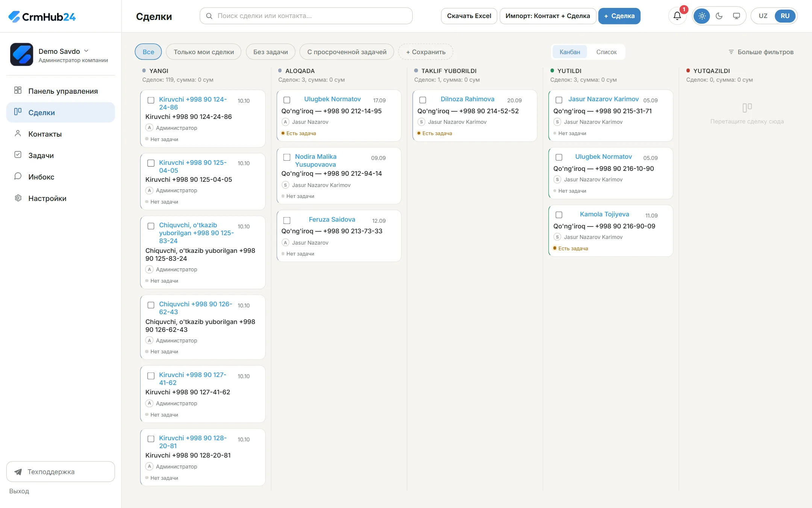Click the search magnifier icon

click(209, 16)
